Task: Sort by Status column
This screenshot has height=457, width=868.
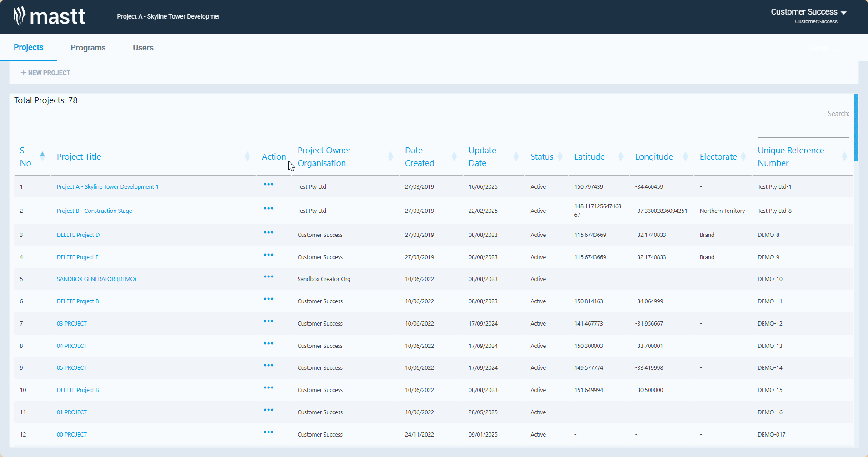Action: pos(560,156)
